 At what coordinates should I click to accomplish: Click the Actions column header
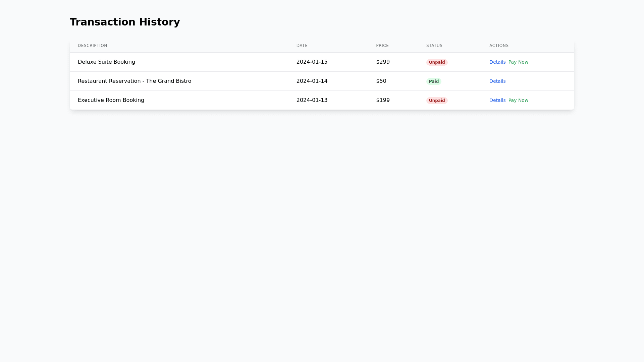click(499, 46)
